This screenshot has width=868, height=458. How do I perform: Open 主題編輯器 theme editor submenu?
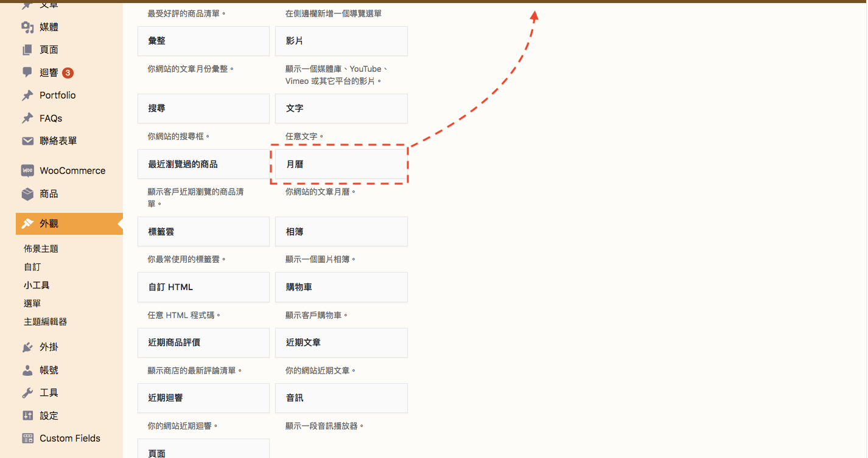(x=46, y=322)
